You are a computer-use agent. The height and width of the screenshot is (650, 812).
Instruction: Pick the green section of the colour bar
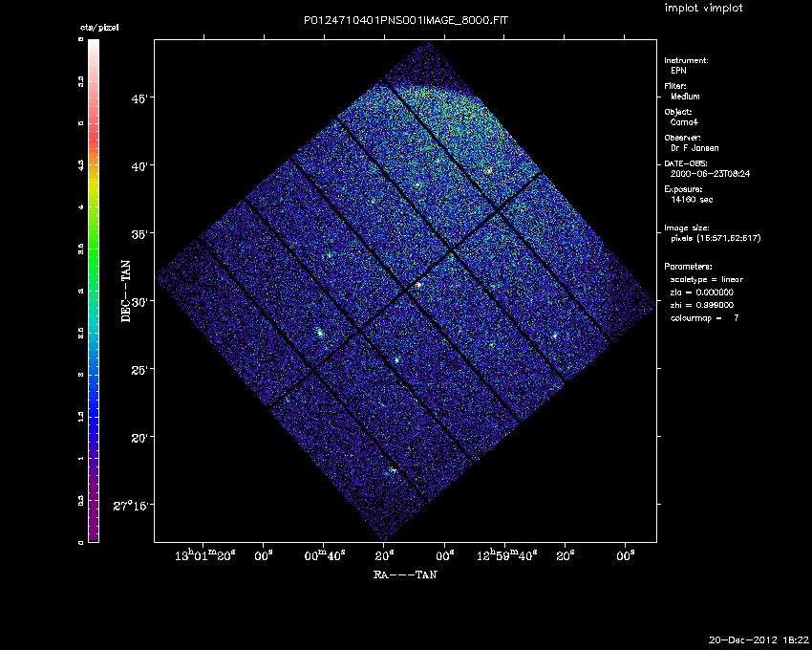point(94,258)
